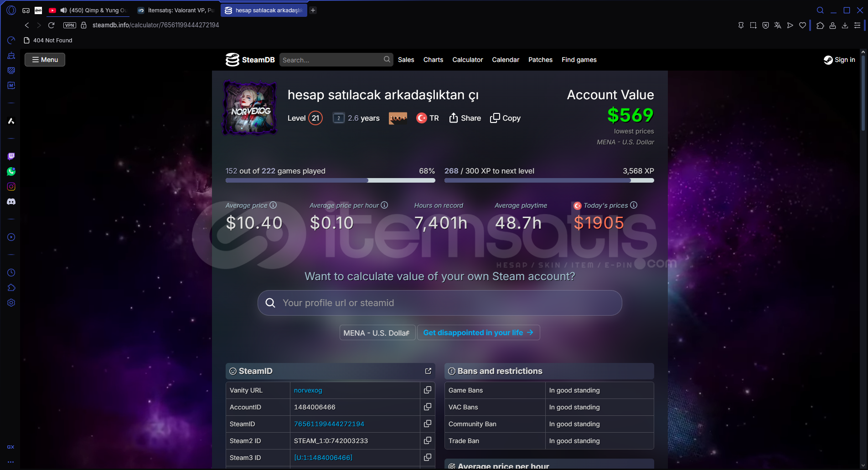Open sidebar Settings gear icon
868x470 pixels.
pyautogui.click(x=11, y=302)
